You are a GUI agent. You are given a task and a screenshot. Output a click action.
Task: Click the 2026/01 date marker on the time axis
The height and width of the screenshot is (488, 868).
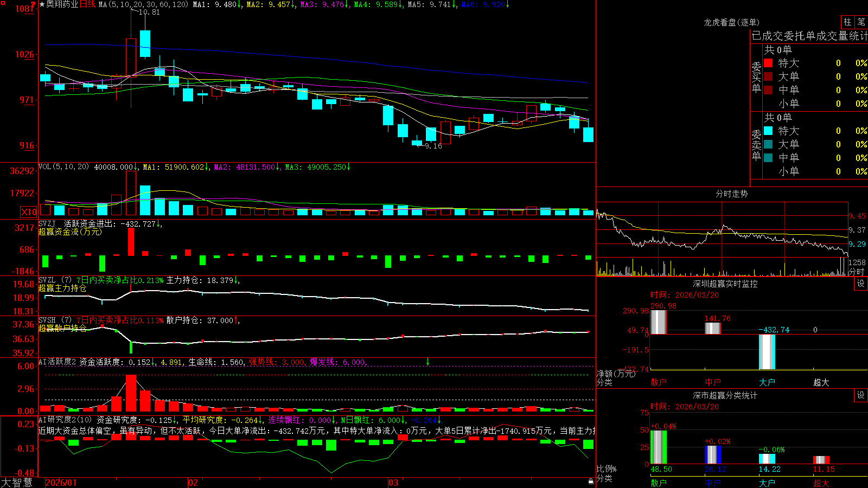61,483
